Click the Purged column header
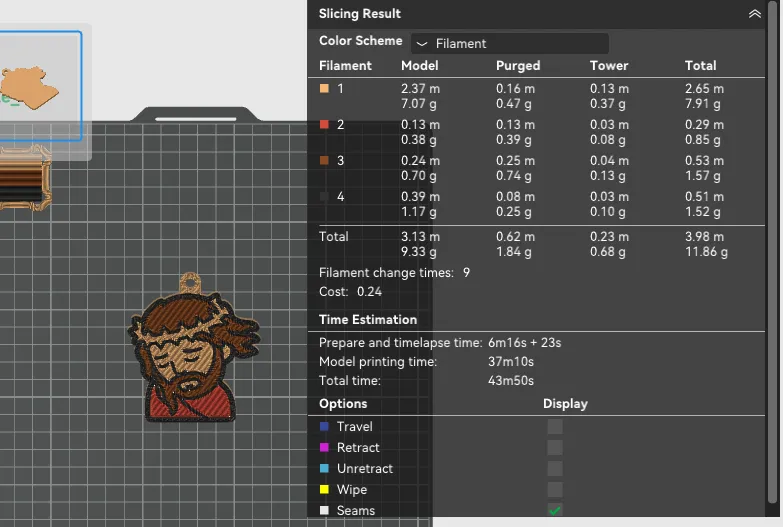The image size is (783, 527). (x=518, y=65)
